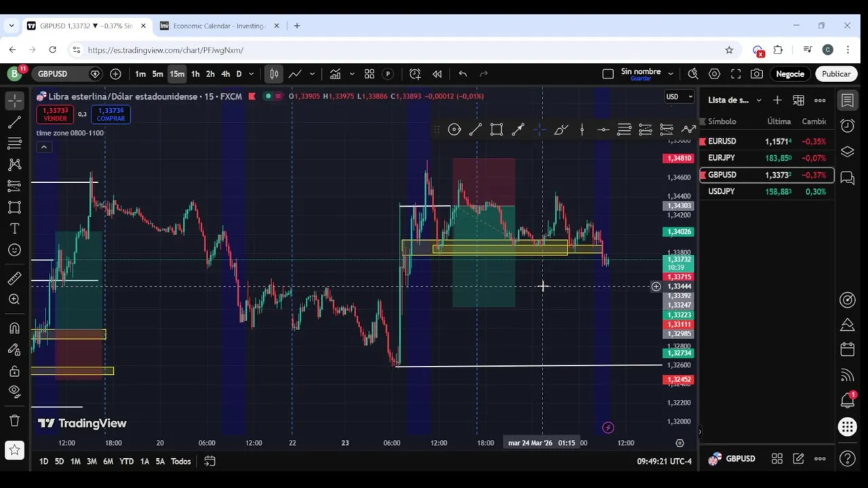
Task: Open the indicators menu
Action: tap(335, 74)
